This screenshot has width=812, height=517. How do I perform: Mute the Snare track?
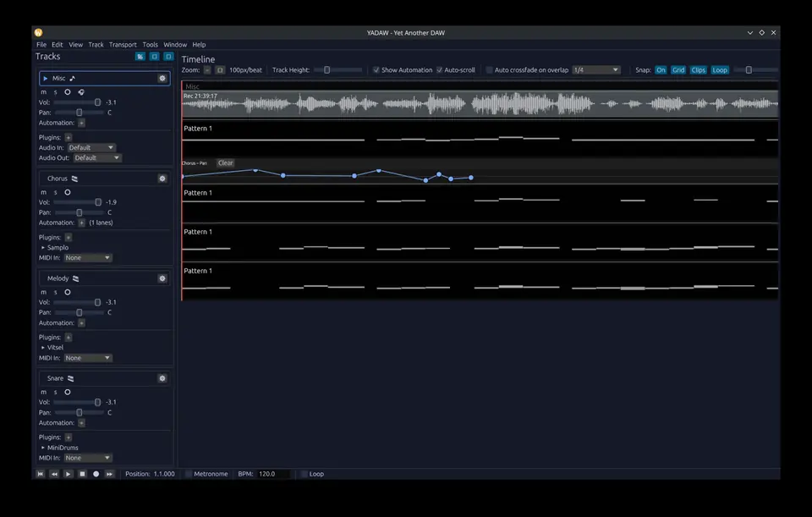tap(43, 392)
